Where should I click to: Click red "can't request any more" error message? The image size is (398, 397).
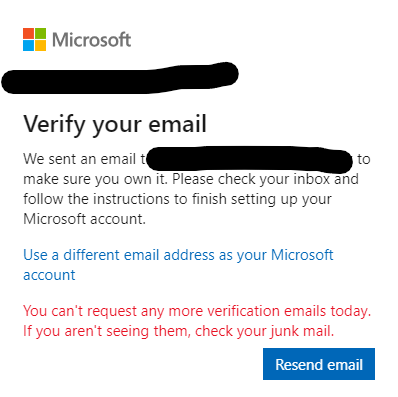[x=197, y=311]
